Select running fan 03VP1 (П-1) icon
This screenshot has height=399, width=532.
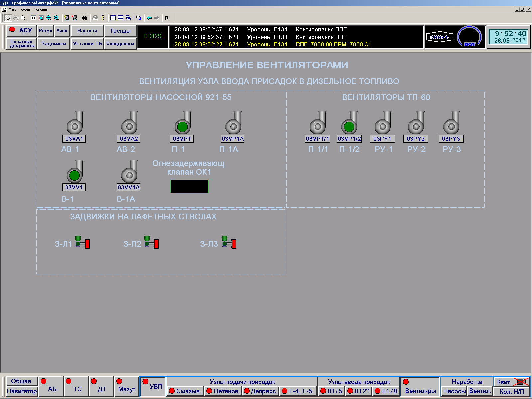(x=183, y=123)
